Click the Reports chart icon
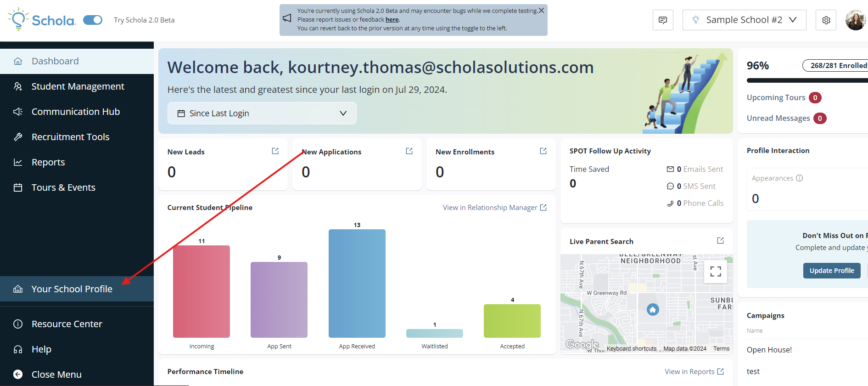The height and width of the screenshot is (386, 868). click(18, 162)
